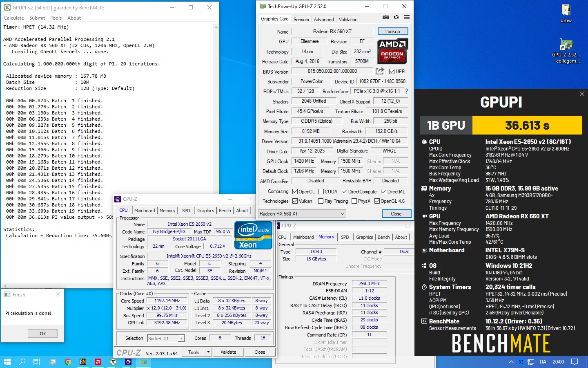This screenshot has height=368, width=588.
Task: Click the GPU-Z refresh icon
Action: 396,18
